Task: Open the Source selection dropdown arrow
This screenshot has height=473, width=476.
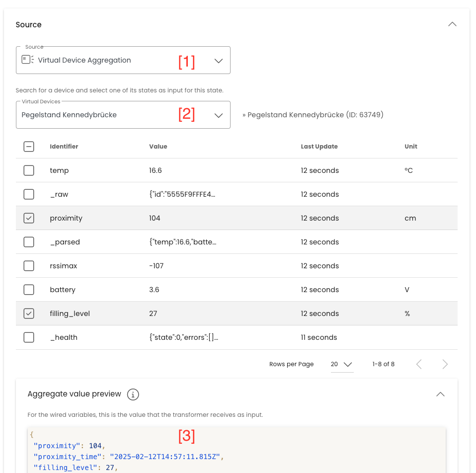Action: 219,60
